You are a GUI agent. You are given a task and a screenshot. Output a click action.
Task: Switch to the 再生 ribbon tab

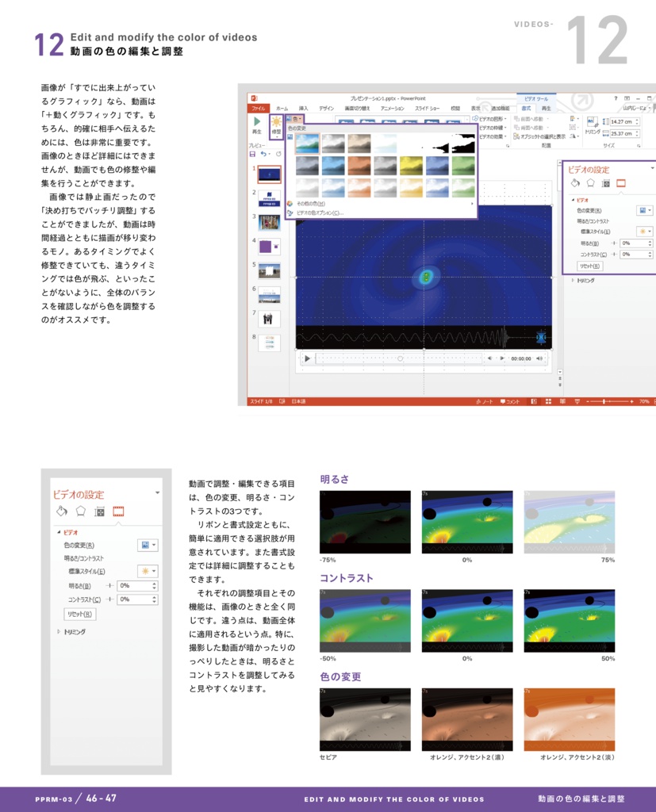pyautogui.click(x=545, y=106)
